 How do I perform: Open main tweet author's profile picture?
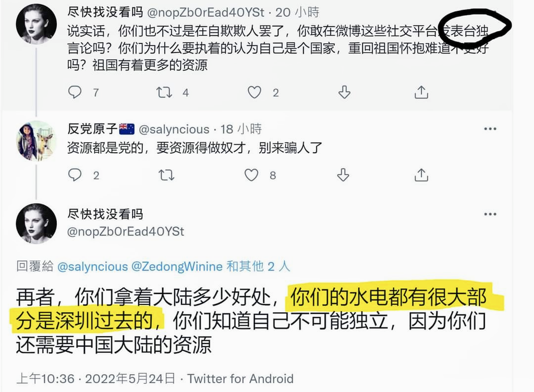(36, 224)
